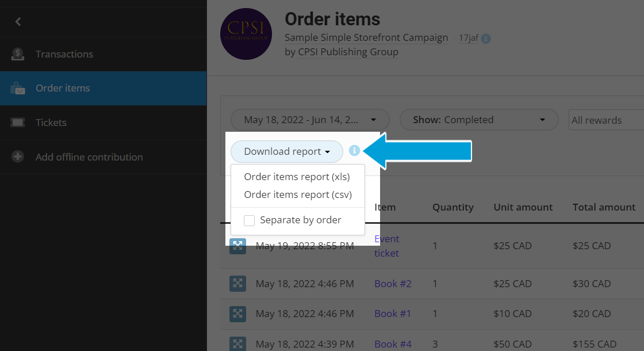Click the All rewards filter field

click(x=606, y=120)
